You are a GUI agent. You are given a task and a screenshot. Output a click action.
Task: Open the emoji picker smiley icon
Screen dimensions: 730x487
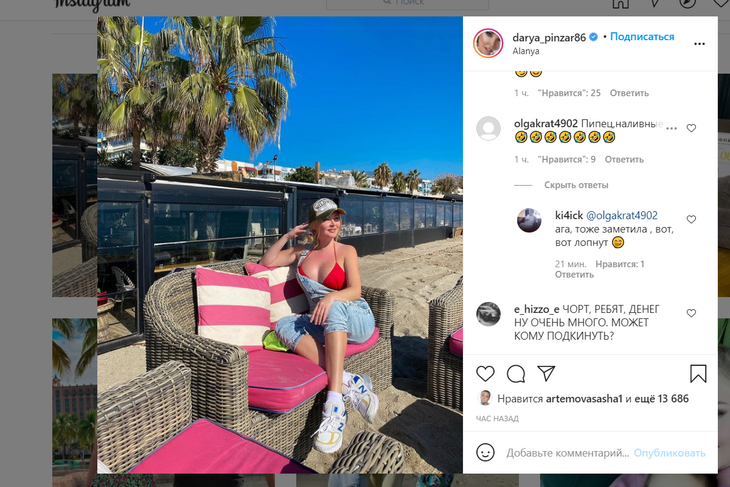(485, 453)
